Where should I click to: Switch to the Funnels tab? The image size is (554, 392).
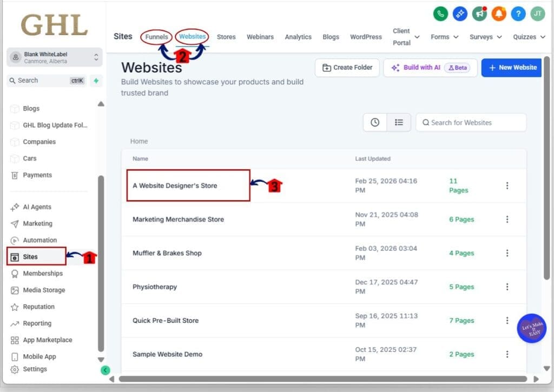pos(156,37)
